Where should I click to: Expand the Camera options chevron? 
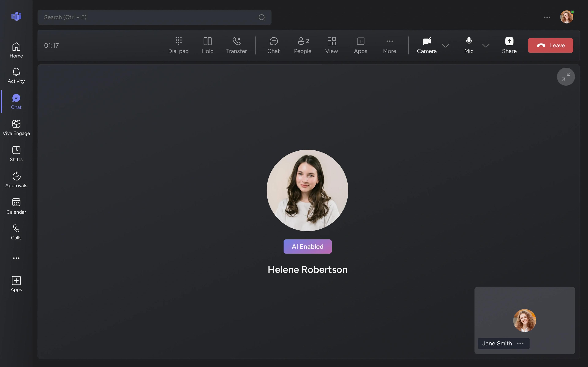tap(445, 46)
